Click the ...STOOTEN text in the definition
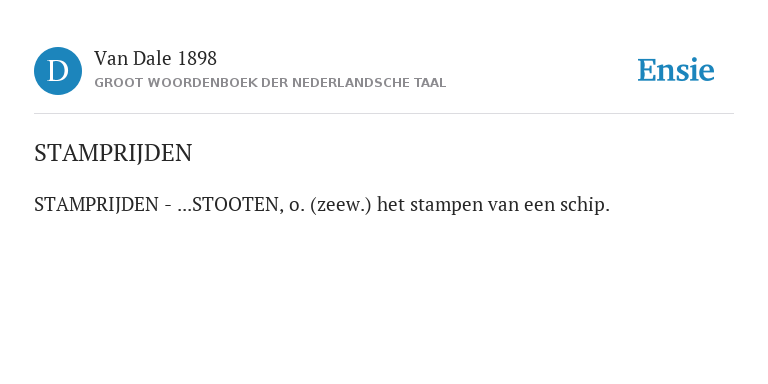This screenshot has height=384, width=768. click(x=230, y=205)
